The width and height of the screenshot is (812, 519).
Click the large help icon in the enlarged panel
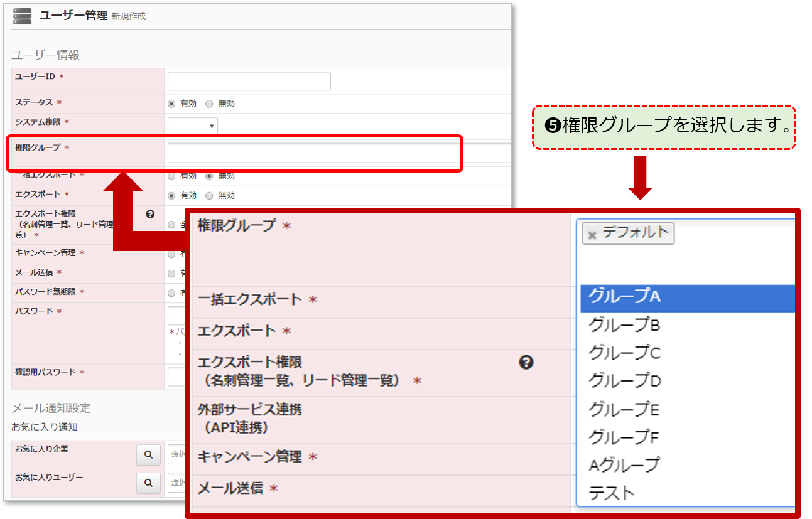tap(526, 362)
